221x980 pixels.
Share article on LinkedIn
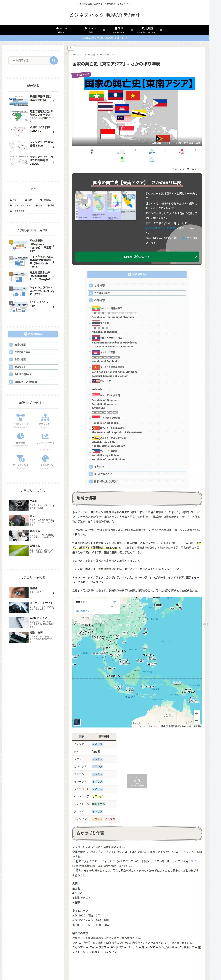152,159
